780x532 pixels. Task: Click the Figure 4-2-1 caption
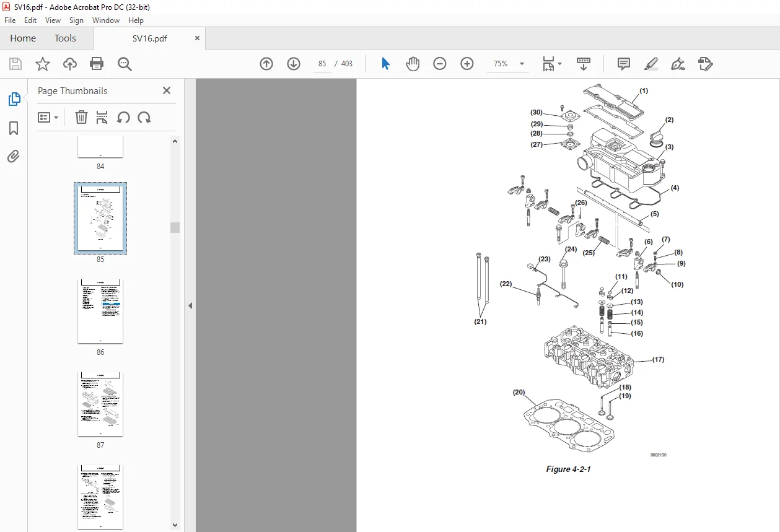click(568, 469)
